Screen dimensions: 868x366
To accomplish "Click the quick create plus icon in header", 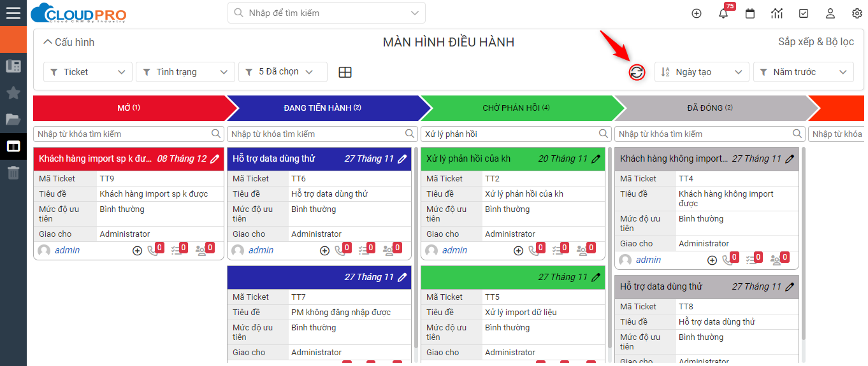I will tap(697, 13).
